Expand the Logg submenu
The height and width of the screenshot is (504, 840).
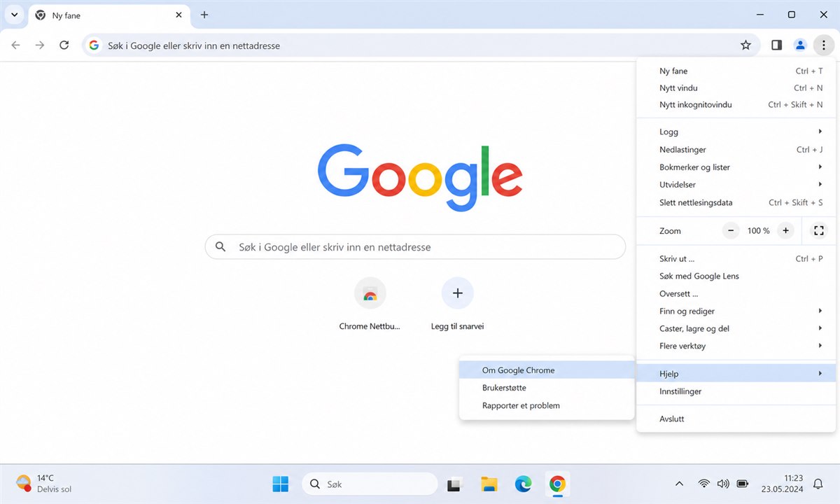click(736, 132)
